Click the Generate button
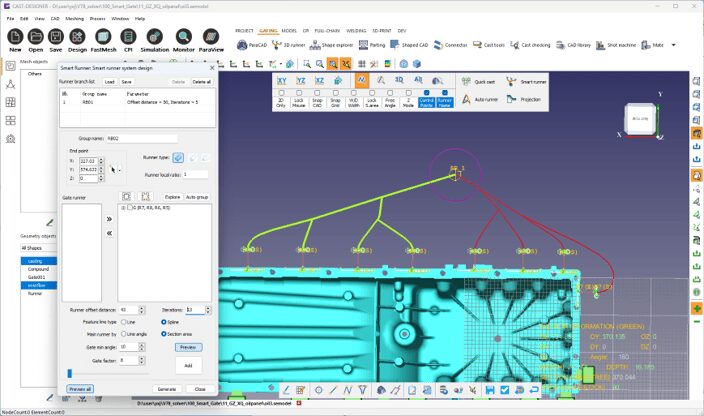 tap(166, 388)
